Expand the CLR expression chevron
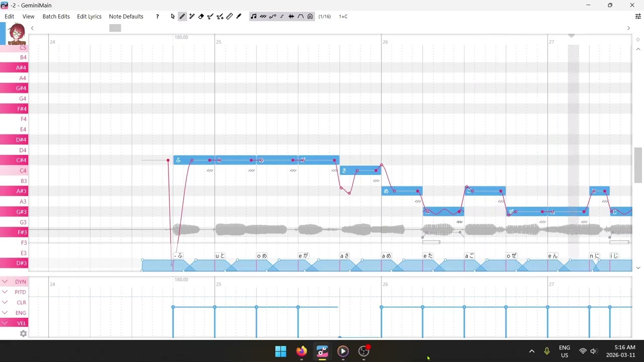The image size is (644, 362). tap(5, 302)
